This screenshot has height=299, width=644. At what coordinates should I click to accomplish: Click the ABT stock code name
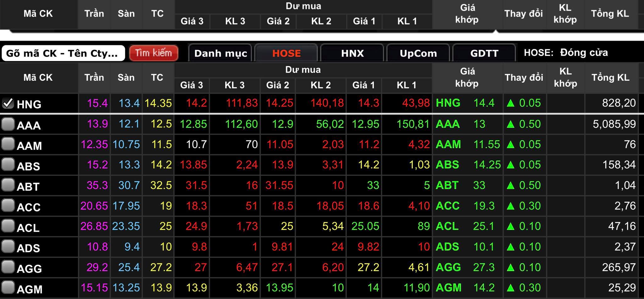click(28, 187)
